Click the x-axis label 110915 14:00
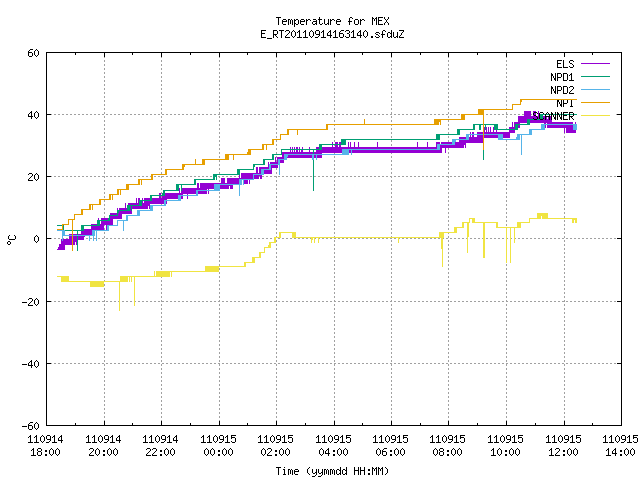Image resolution: width=640 pixels, height=480 pixels. [x=620, y=445]
